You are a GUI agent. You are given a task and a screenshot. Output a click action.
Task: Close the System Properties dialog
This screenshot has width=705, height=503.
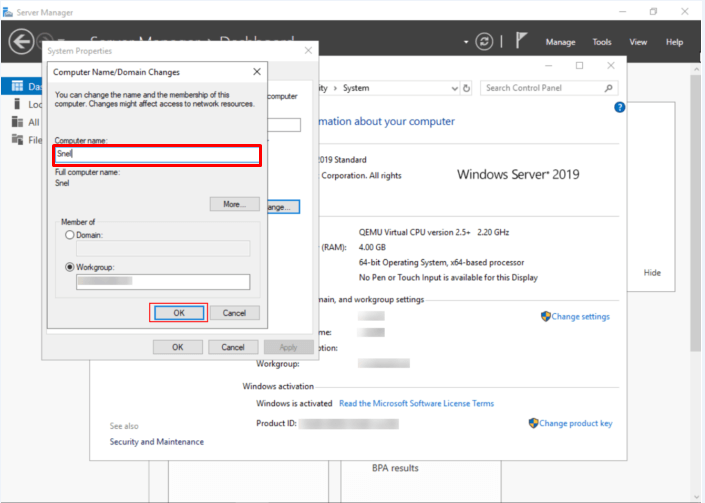click(x=308, y=51)
